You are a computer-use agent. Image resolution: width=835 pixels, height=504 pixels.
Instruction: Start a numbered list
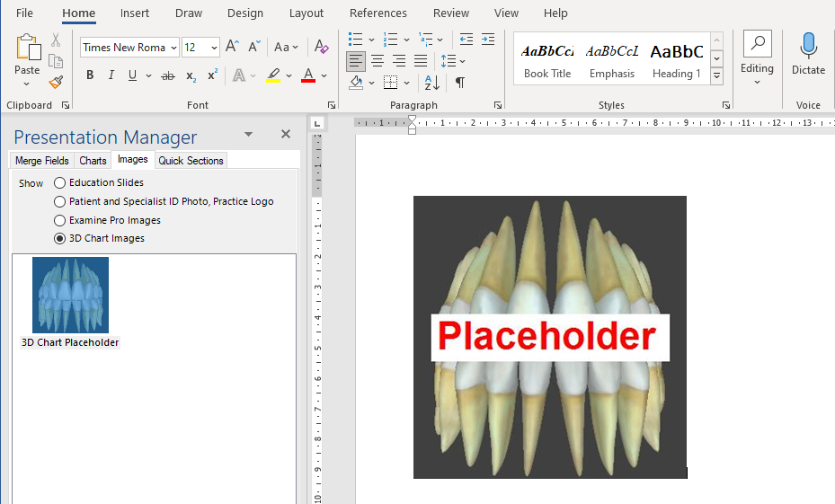click(x=390, y=40)
